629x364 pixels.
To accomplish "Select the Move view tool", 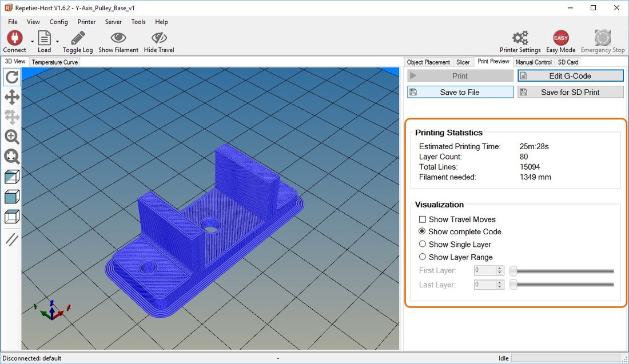I will point(12,97).
